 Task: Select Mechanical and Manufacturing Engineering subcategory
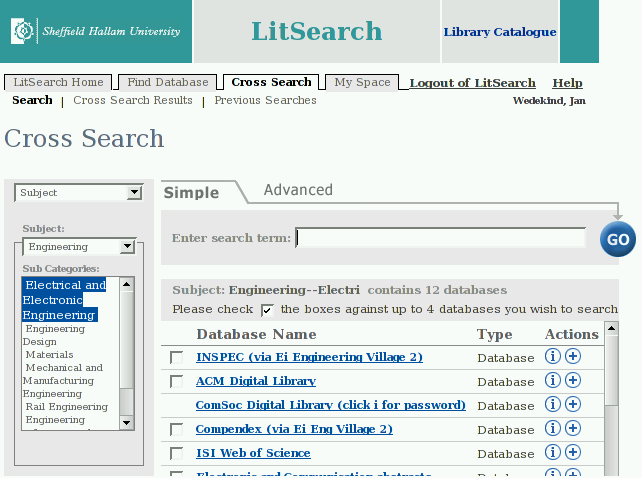[63, 381]
